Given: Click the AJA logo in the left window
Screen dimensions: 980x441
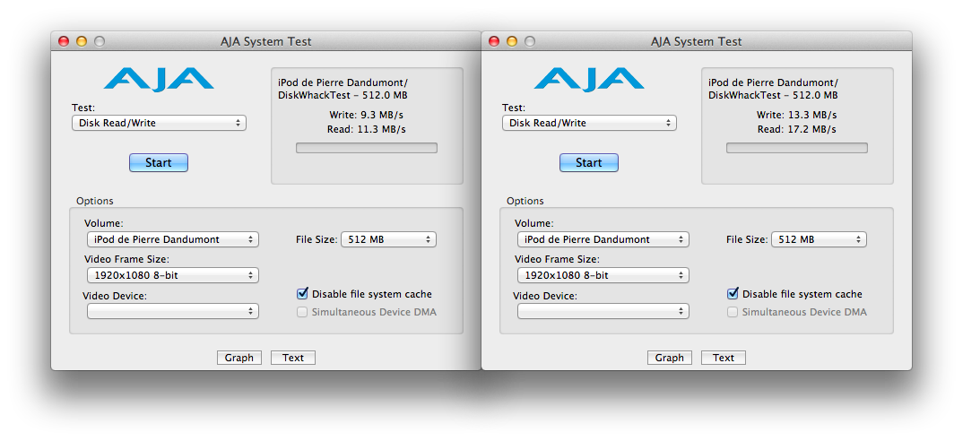Looking at the screenshot, I should [158, 79].
